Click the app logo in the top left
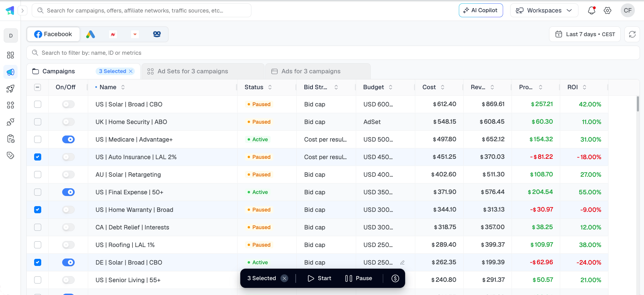Screen dimensions: 644x295 click(10, 10)
